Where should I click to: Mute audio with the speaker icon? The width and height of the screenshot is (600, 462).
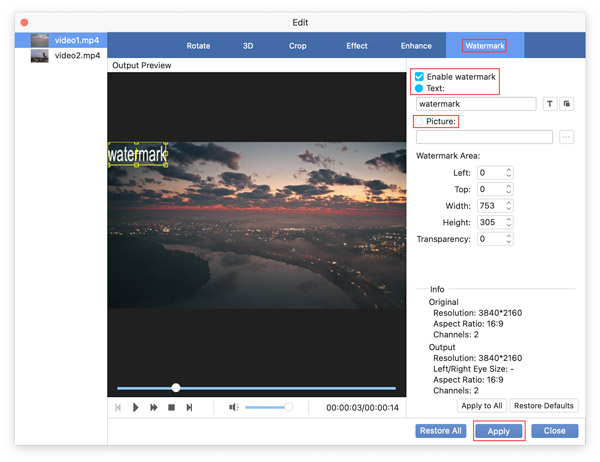pos(233,407)
